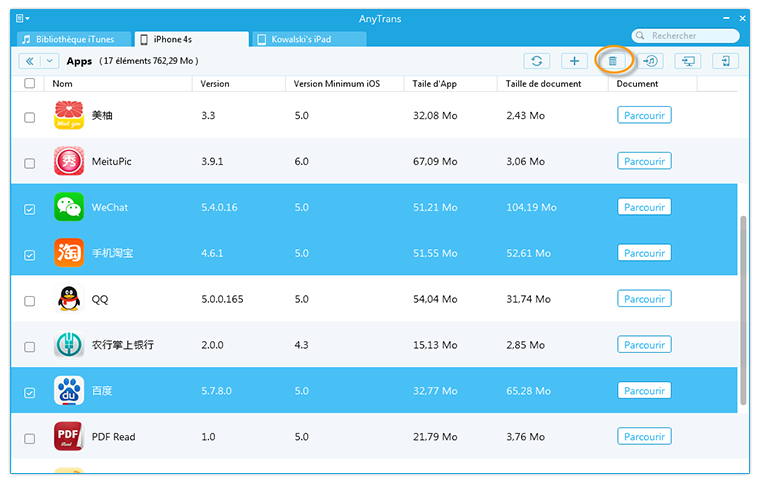Screen dimensions: 760x484
Task: Click the 21,79 Mo app size
Action: [x=435, y=437]
